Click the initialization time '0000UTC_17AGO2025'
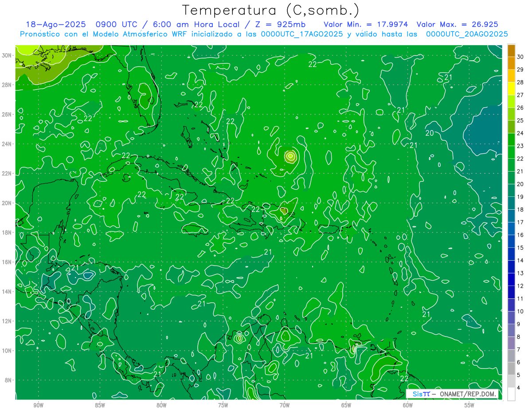The width and height of the screenshot is (532, 411). [x=302, y=34]
